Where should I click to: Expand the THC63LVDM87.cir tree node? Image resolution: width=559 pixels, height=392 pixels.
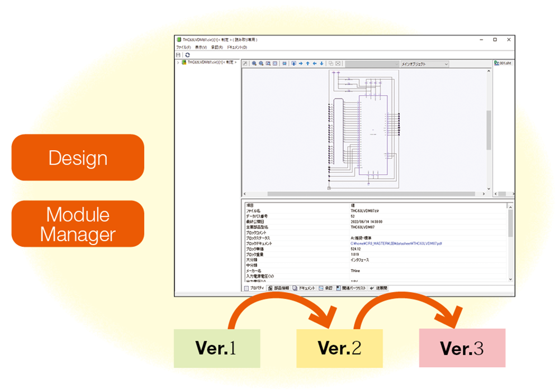click(x=178, y=63)
